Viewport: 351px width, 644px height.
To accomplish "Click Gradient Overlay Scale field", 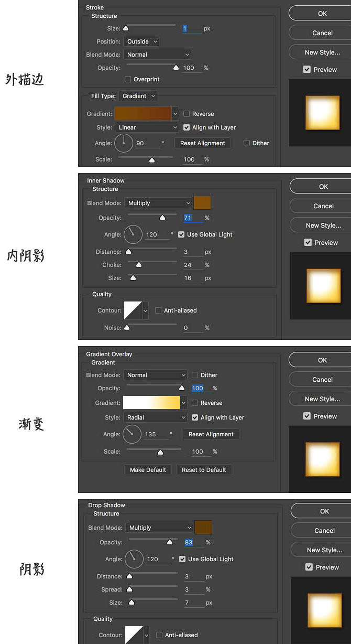I will tap(201, 451).
